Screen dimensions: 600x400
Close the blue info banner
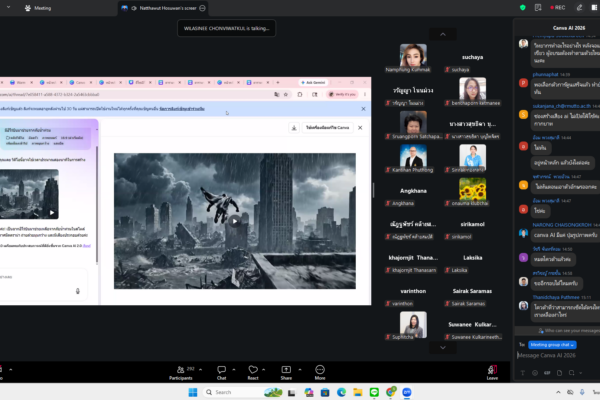pos(363,109)
